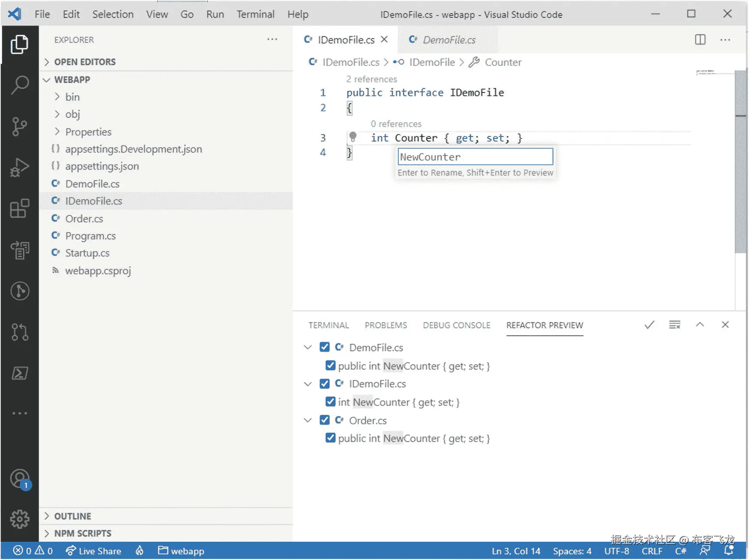Uncheck the Order.cs file checkbox

pos(324,420)
